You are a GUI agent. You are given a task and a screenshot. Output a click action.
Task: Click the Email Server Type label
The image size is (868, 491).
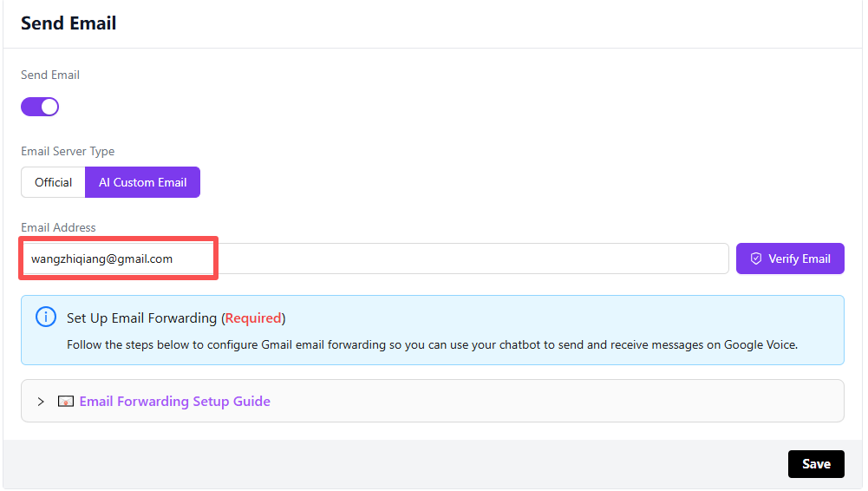(x=68, y=151)
